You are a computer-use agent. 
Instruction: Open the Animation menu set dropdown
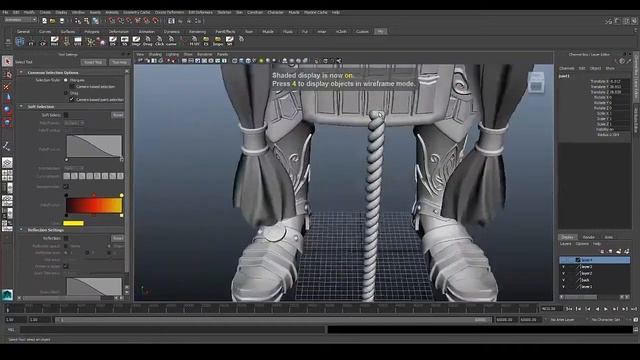(x=20, y=20)
